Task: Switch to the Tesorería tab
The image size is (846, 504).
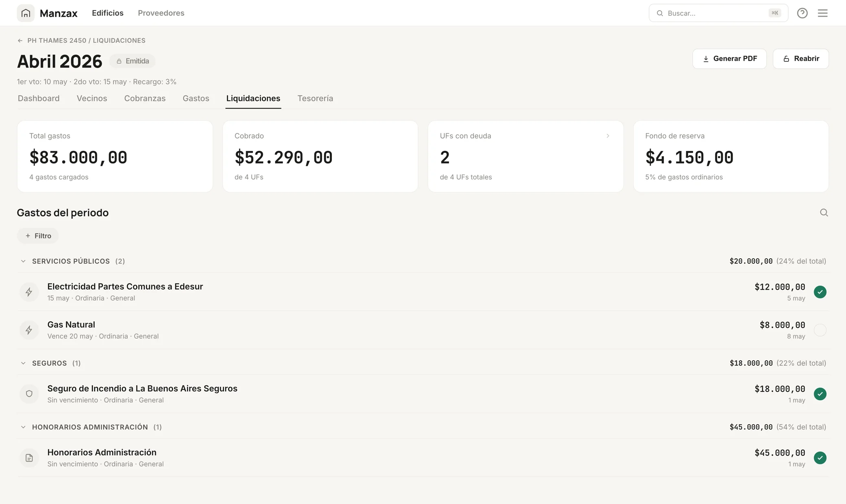Action: click(x=315, y=98)
